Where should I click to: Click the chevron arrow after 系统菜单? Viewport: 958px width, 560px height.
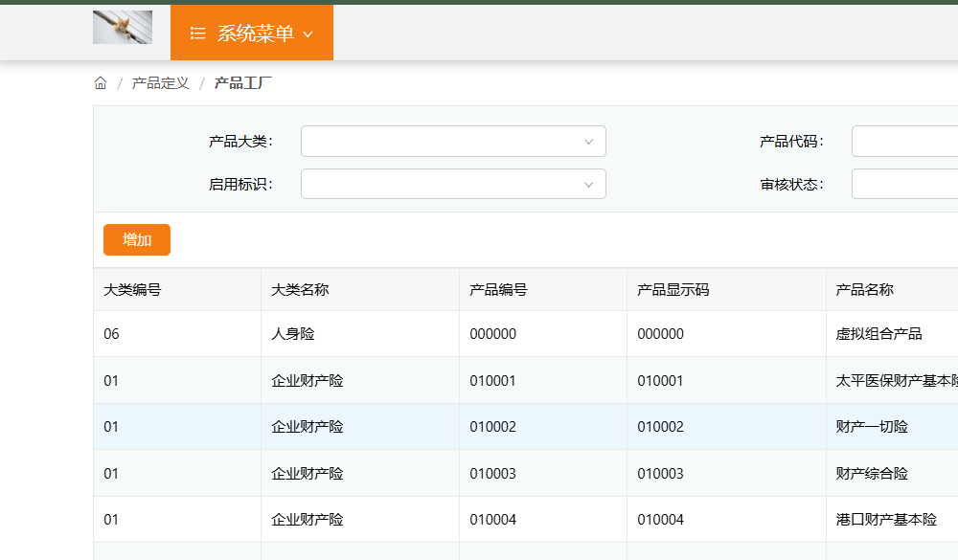[x=308, y=34]
